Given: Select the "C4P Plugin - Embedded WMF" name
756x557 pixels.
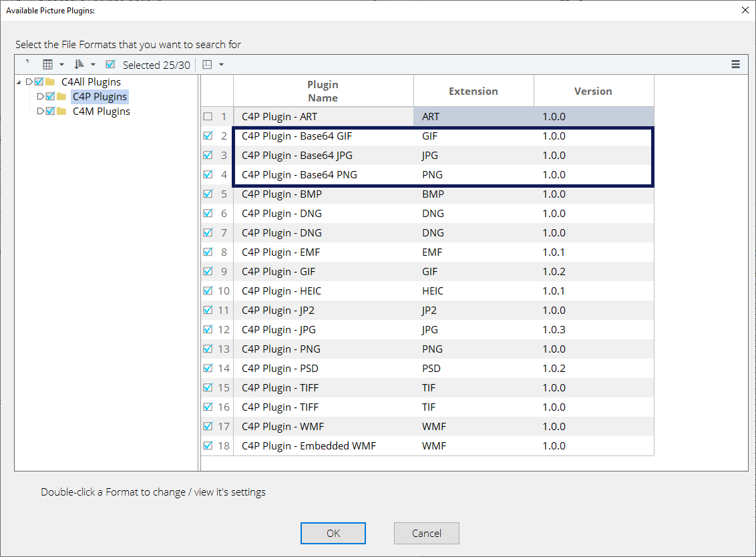Looking at the screenshot, I should [x=309, y=445].
